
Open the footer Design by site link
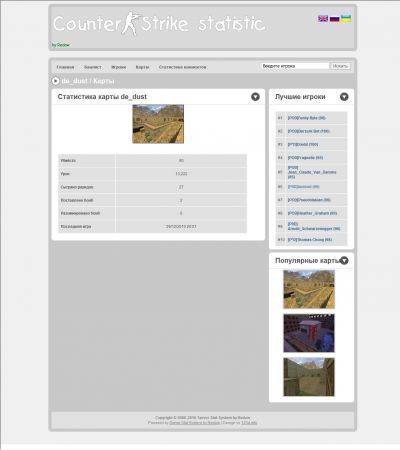249,423
